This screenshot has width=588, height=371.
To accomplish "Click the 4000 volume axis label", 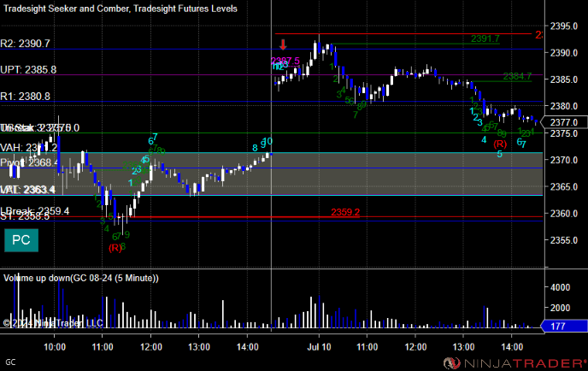I will point(560,287).
